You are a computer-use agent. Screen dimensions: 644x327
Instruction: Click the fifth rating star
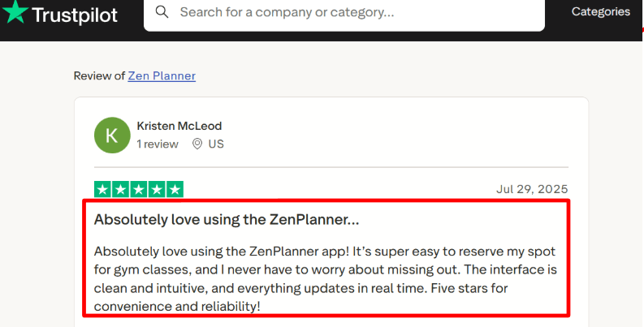[x=175, y=189]
